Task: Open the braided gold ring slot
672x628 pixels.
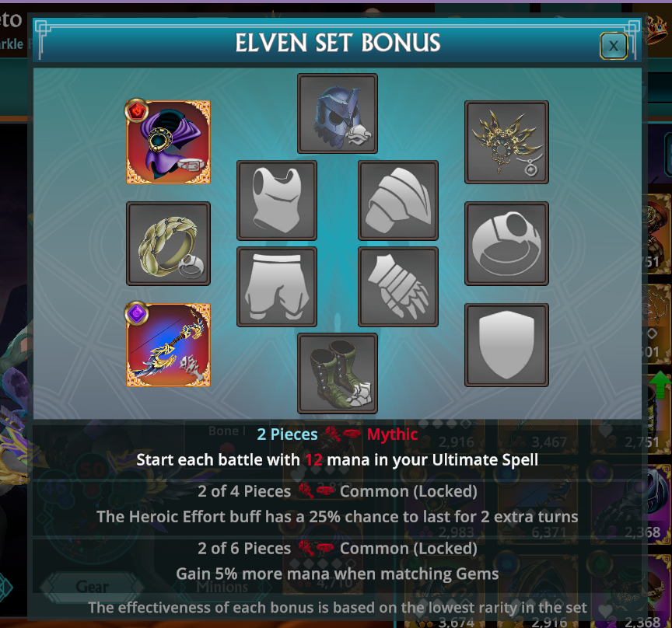Action: (169, 243)
